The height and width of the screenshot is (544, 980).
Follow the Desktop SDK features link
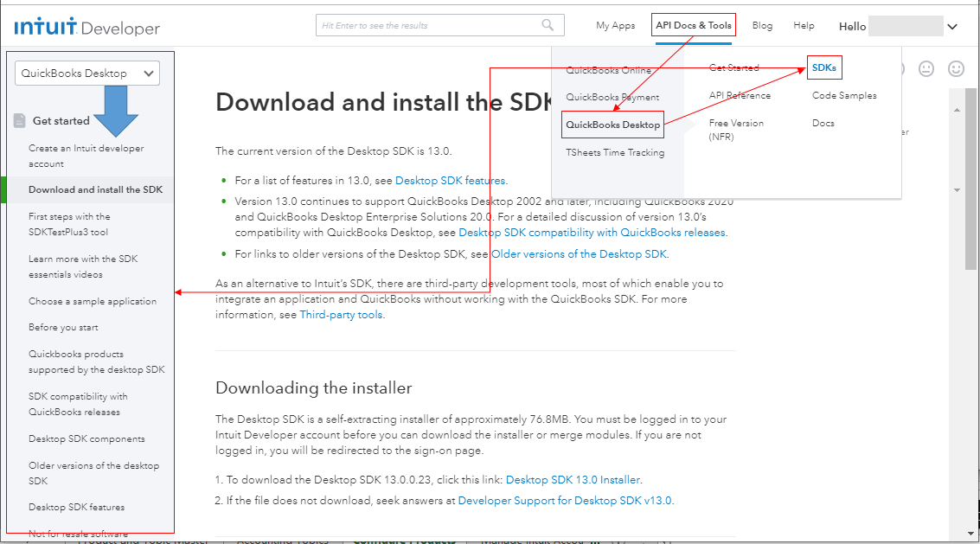click(x=451, y=180)
